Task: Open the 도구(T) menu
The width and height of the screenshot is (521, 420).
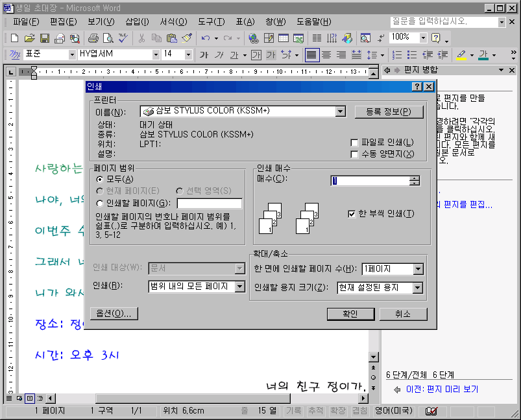Action: 212,22
